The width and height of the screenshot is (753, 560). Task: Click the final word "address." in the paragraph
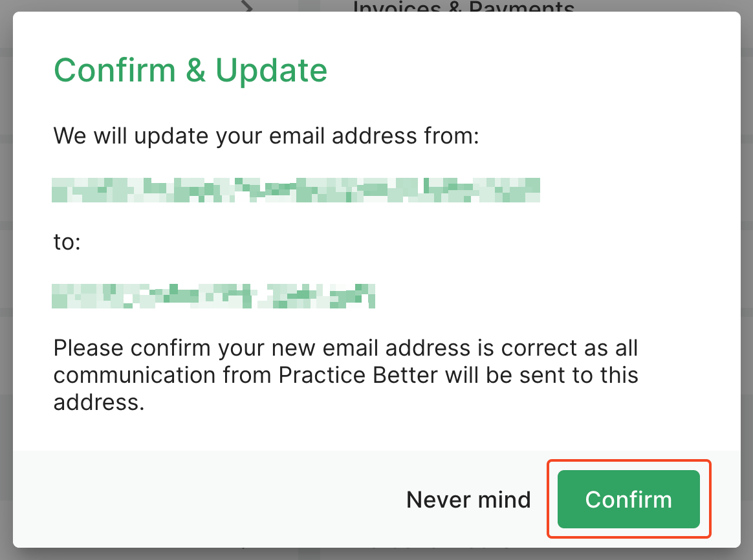[99, 402]
